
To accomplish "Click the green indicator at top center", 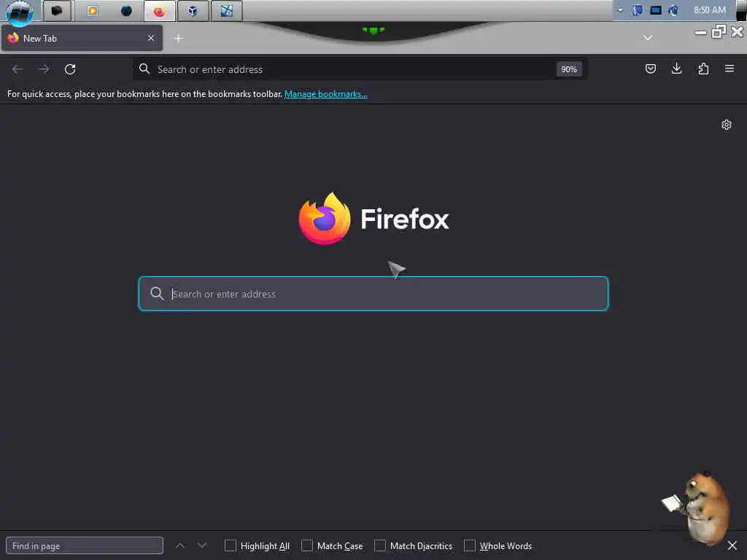I will pyautogui.click(x=373, y=30).
